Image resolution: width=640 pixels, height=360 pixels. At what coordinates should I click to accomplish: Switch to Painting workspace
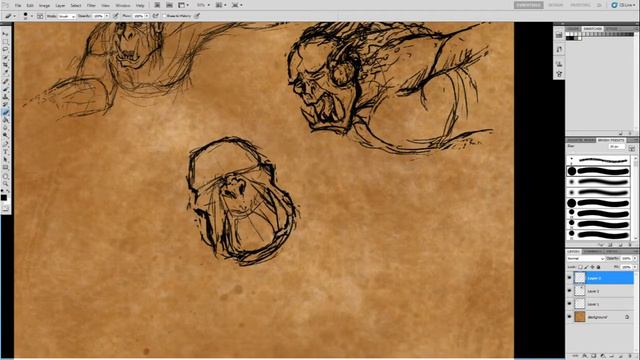580,5
